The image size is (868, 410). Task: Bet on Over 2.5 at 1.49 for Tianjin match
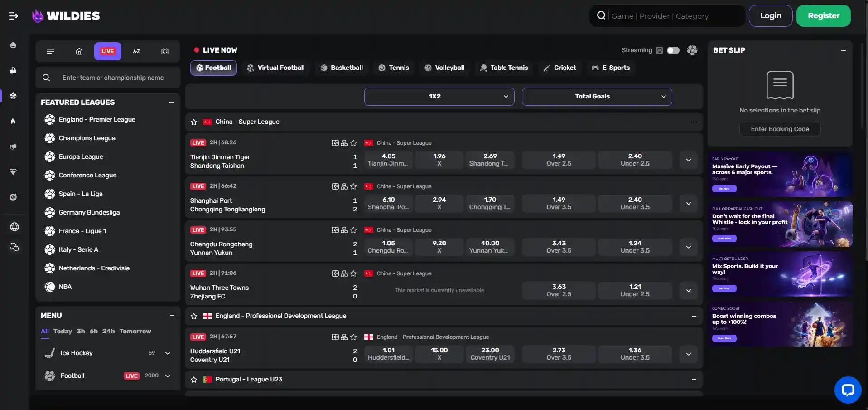coord(559,160)
